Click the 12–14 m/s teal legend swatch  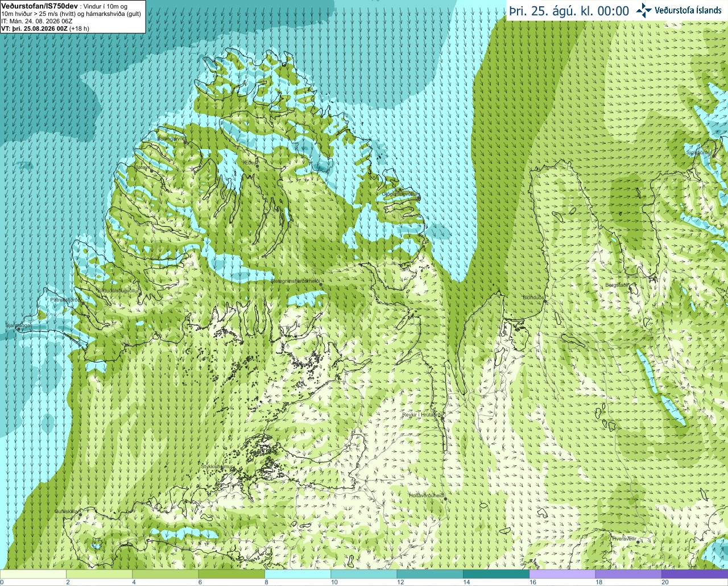pyautogui.click(x=429, y=574)
